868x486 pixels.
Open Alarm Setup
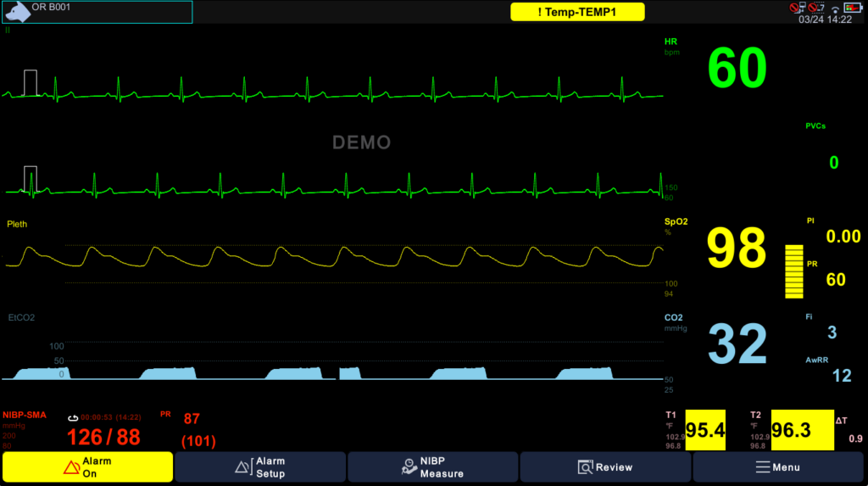click(260, 467)
